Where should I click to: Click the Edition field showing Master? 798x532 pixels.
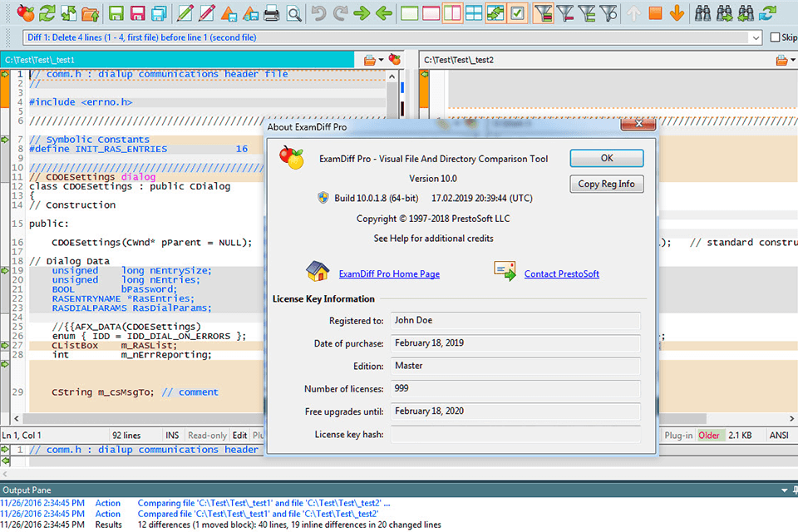click(515, 366)
